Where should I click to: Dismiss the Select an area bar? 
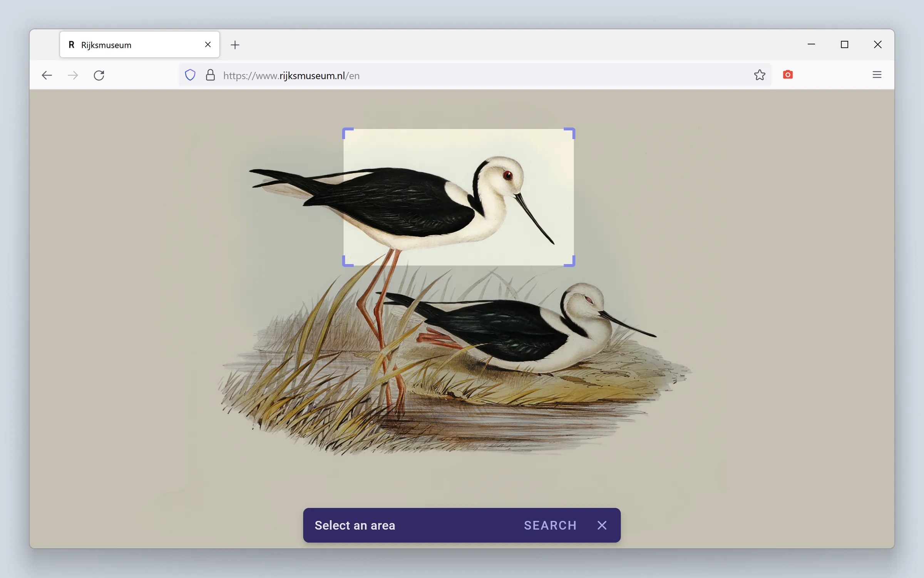coord(602,525)
